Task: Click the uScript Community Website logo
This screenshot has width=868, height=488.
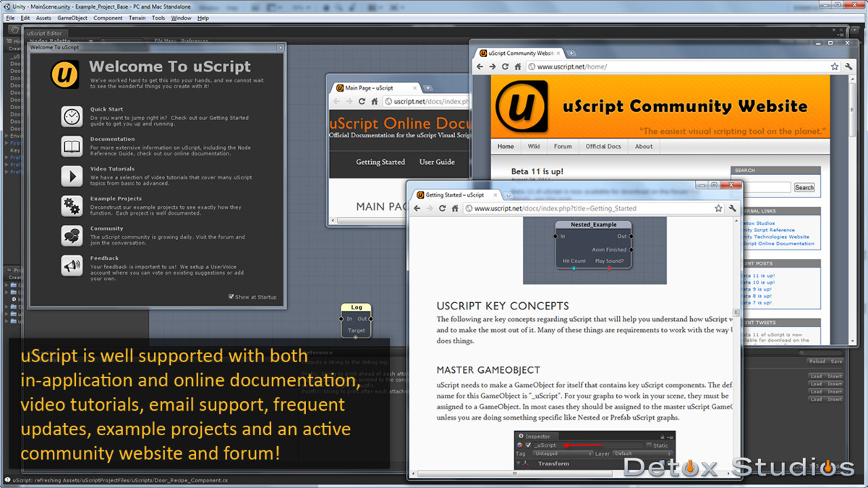Action: point(521,107)
